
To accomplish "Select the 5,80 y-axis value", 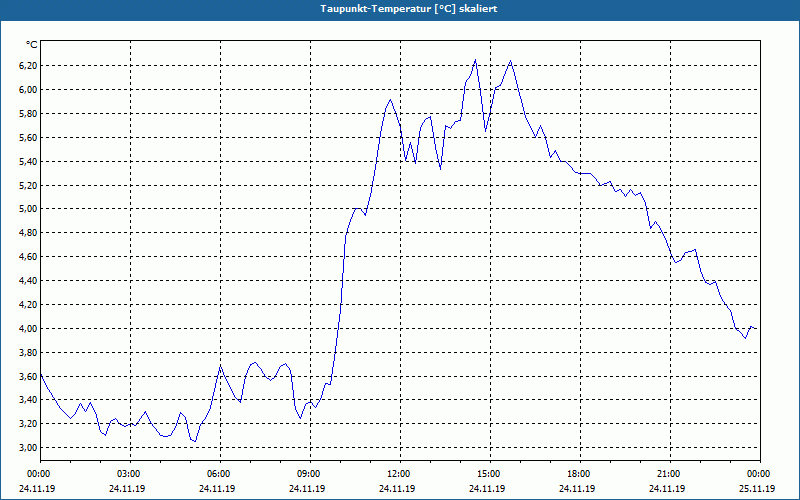I will click(x=28, y=114).
